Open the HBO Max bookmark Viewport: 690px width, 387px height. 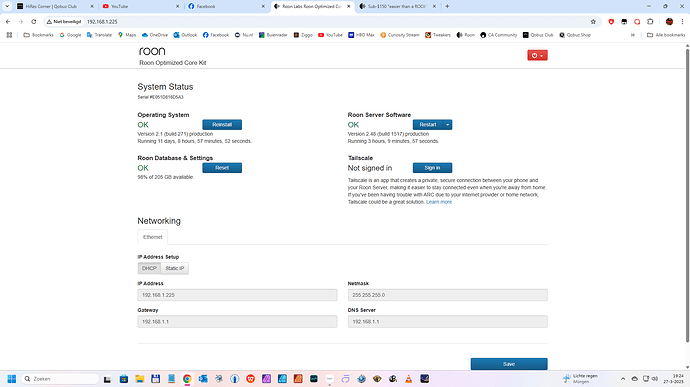click(x=361, y=35)
